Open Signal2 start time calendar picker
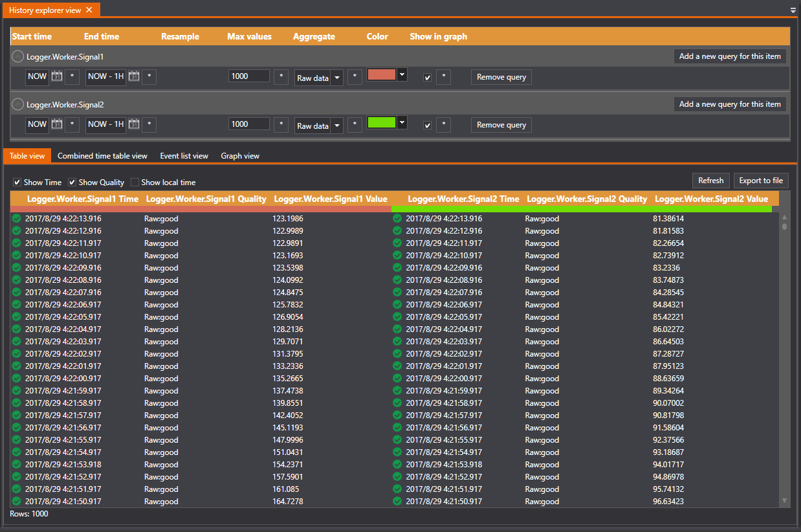Image resolution: width=801 pixels, height=532 pixels. tap(57, 124)
